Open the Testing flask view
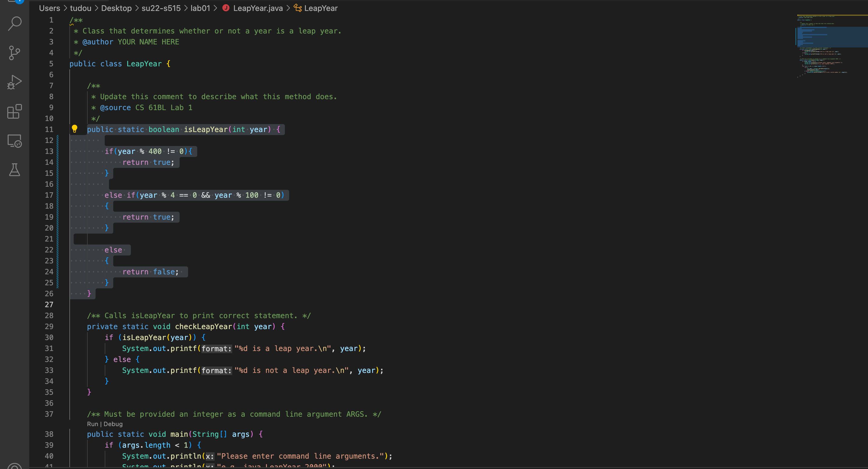 pos(15,170)
